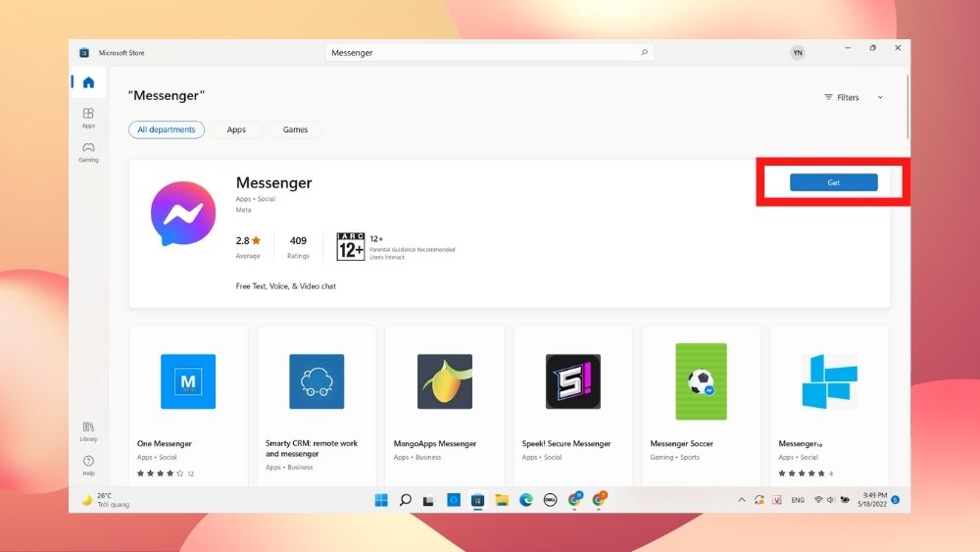Open Help in the sidebar

click(88, 465)
